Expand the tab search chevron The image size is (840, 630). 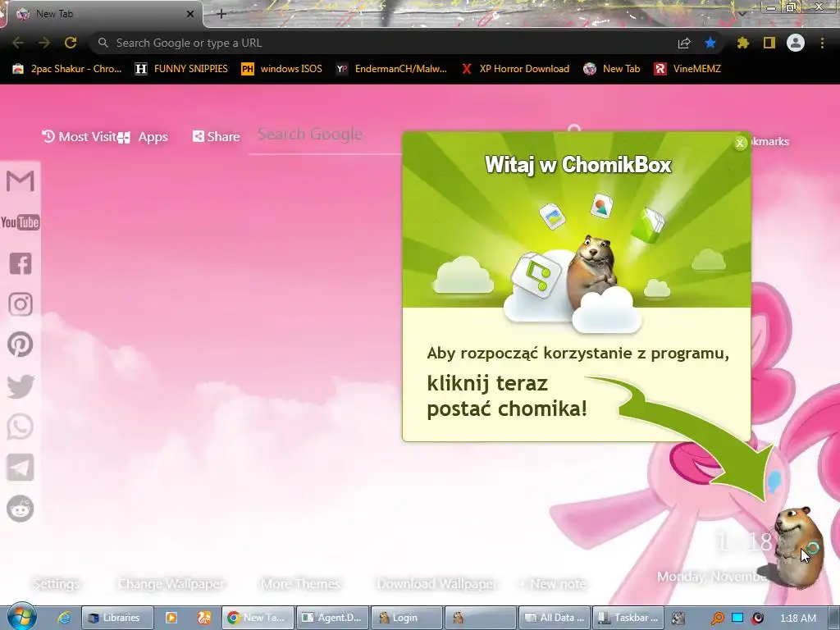pos(742,14)
